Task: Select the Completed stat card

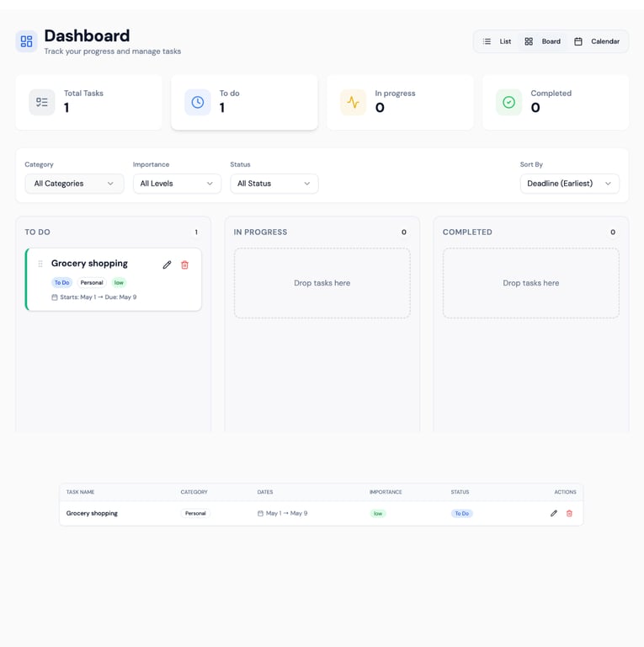Action: (556, 102)
